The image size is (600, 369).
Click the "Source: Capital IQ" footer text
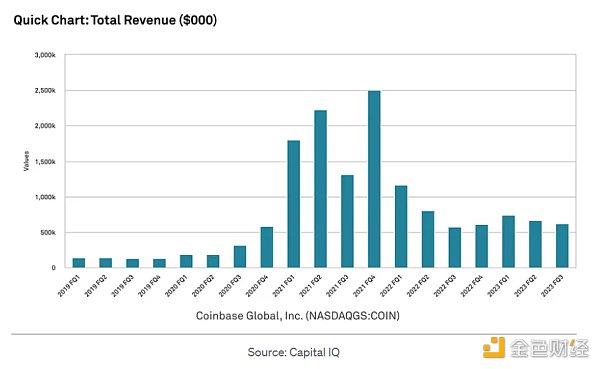pyautogui.click(x=293, y=352)
